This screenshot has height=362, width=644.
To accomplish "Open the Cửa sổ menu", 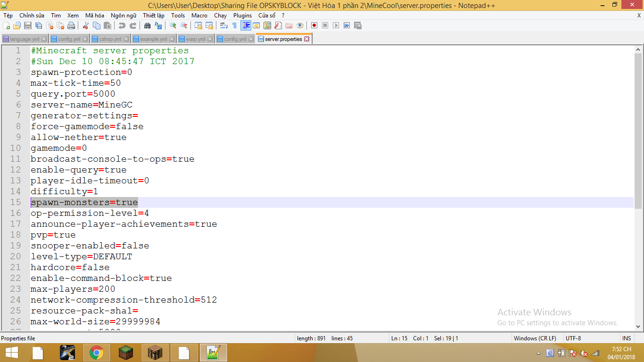I will pos(267,16).
